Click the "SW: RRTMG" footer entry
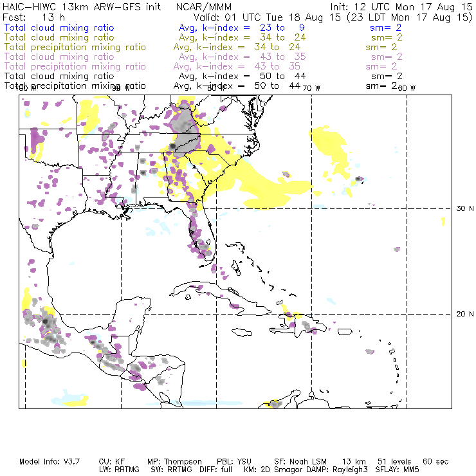This screenshot has height=476, width=476. pos(171,470)
